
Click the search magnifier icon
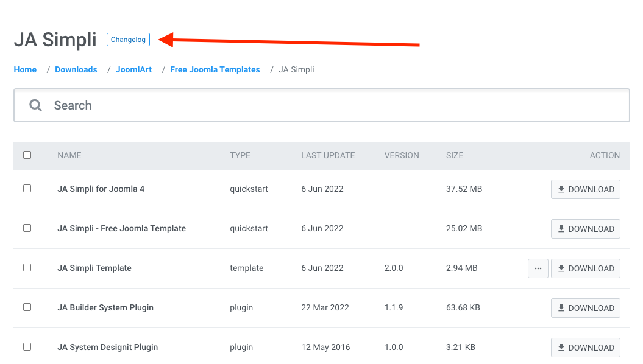click(36, 105)
